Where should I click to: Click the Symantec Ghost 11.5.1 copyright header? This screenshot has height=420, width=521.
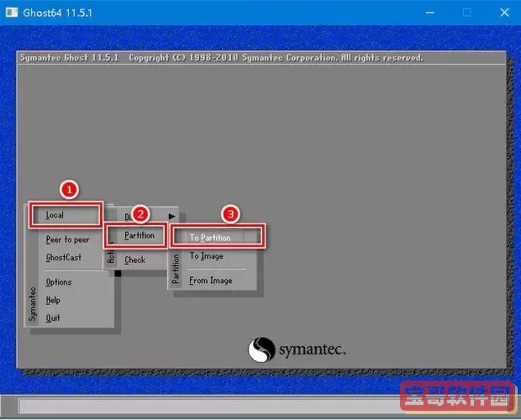click(x=222, y=58)
